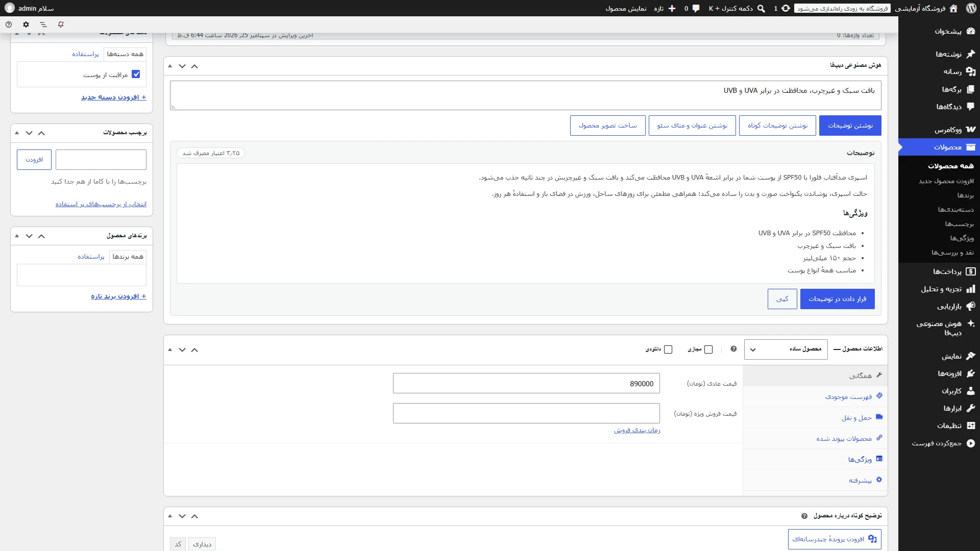Click the help icon beside توضیح کوتاه درباره محصول
980x551 pixels.
click(804, 516)
